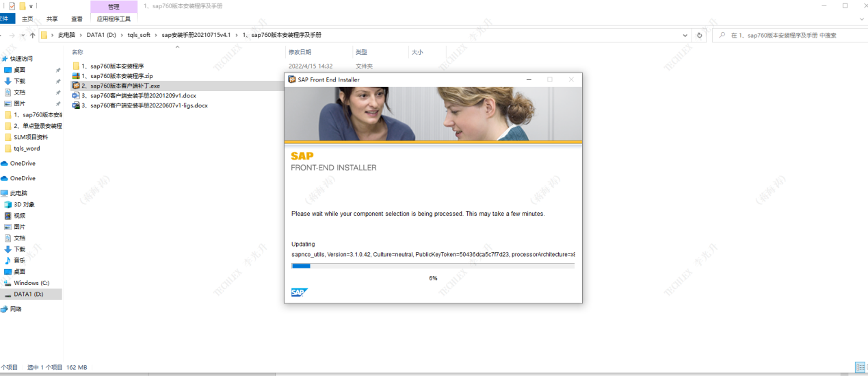Expand the chevron after sap安装手册20210715v4.1 breadcrumb

(x=237, y=35)
